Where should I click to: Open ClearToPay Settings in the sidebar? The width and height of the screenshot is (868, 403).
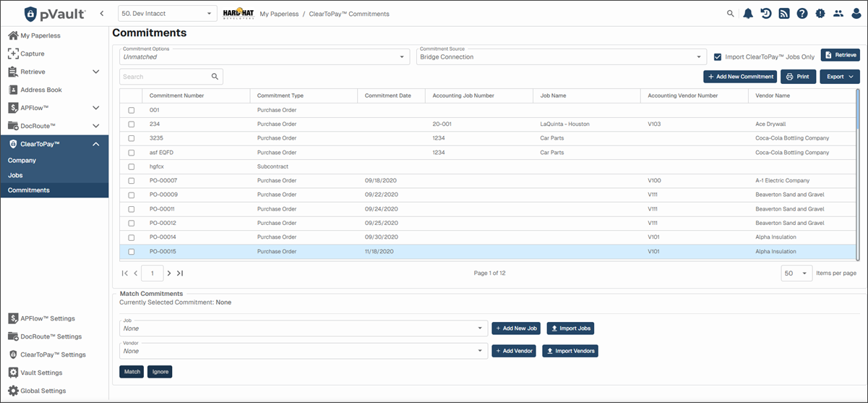click(x=47, y=355)
